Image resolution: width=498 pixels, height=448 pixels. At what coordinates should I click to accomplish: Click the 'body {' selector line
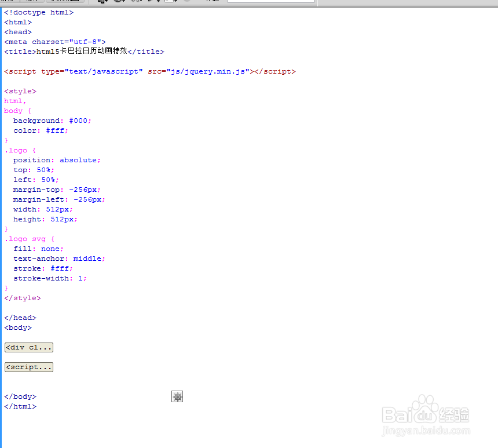point(18,111)
